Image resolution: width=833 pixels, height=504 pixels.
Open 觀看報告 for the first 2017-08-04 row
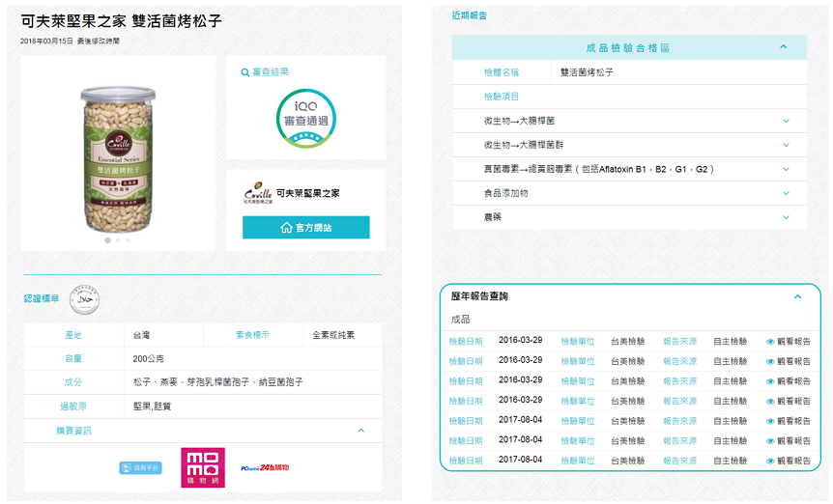788,421
